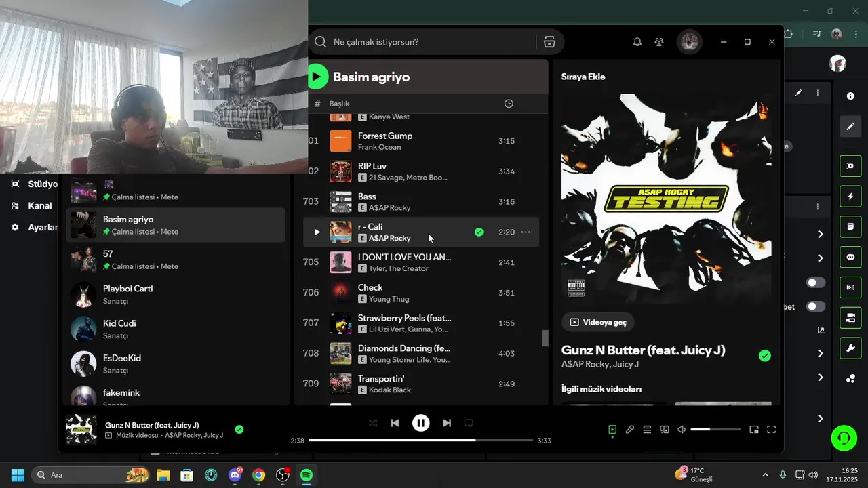Adjust the Spotify volume slider

click(x=715, y=430)
